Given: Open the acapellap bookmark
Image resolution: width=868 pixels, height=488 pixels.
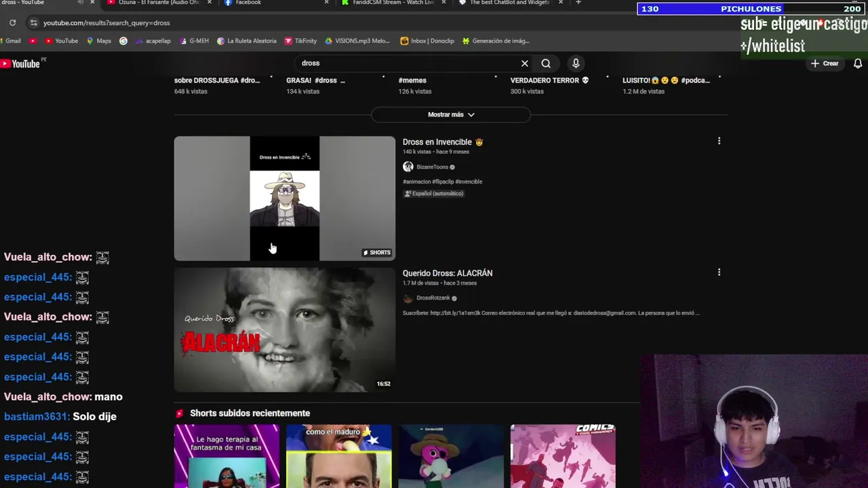Looking at the screenshot, I should pyautogui.click(x=153, y=41).
